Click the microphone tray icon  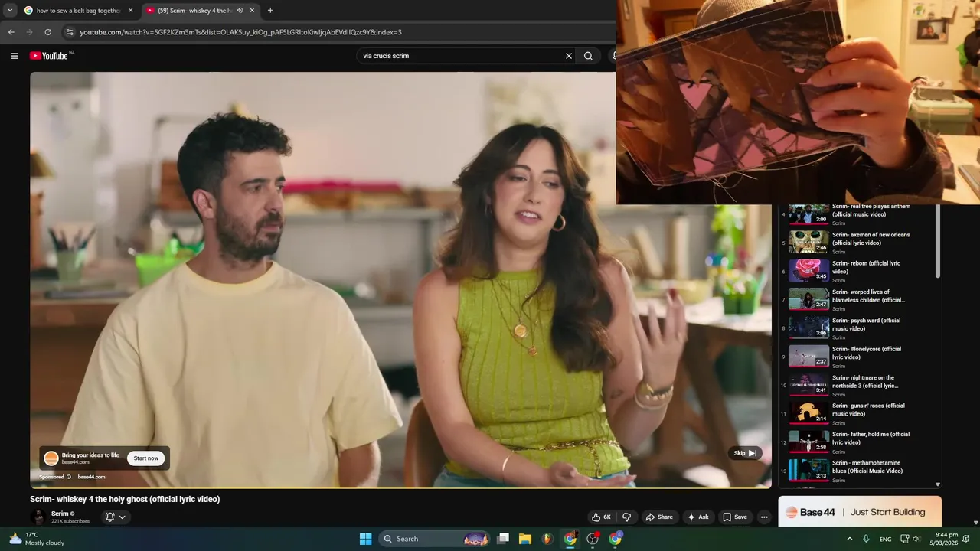[x=866, y=539]
